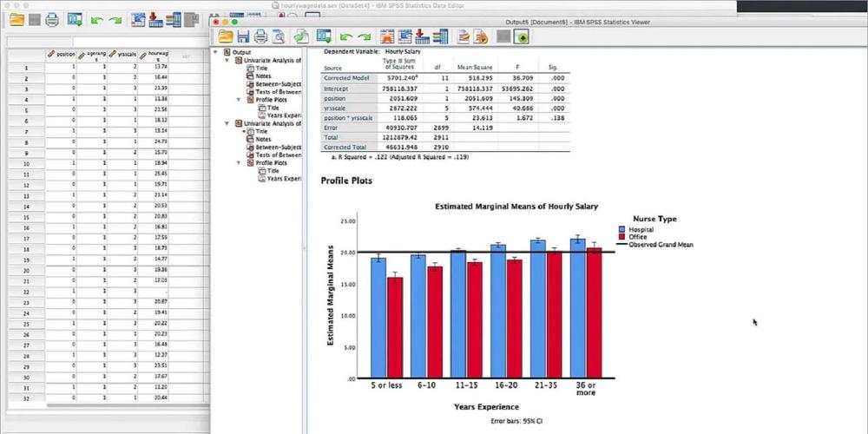868x434 pixels.
Task: Click the Export output icon in the Viewer
Action: point(301,36)
